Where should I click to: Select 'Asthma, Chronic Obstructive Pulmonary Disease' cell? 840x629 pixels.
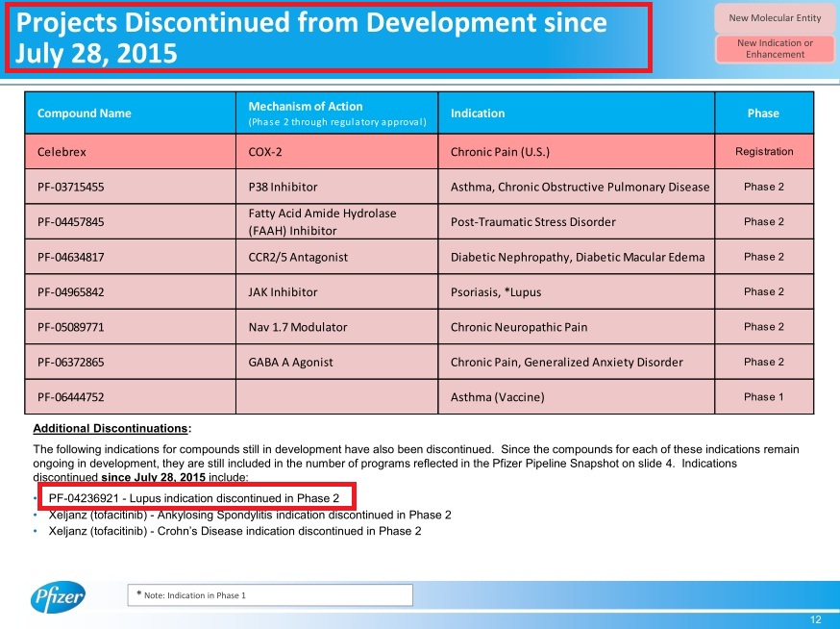pyautogui.click(x=577, y=187)
